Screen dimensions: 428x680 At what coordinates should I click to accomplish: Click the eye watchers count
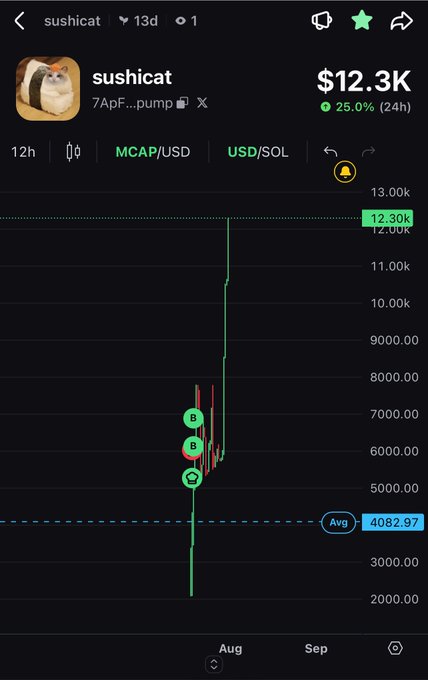(186, 20)
